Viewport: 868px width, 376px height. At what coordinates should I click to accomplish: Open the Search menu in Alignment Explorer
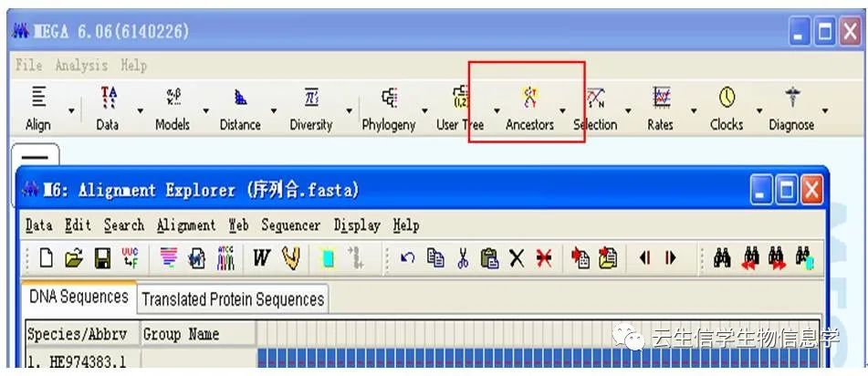(124, 225)
